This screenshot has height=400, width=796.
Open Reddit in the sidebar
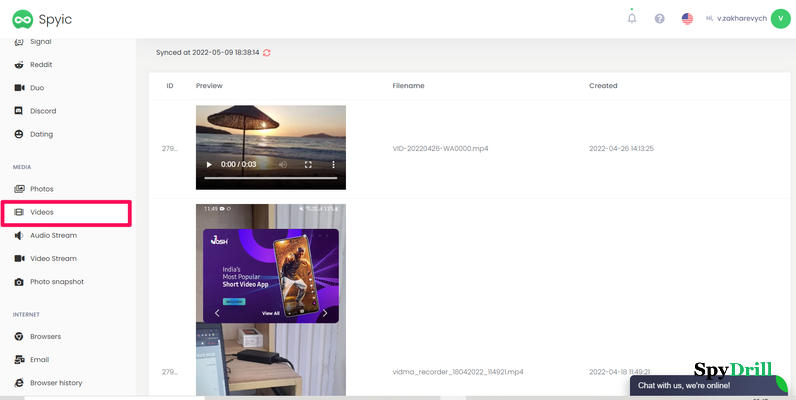tap(41, 65)
